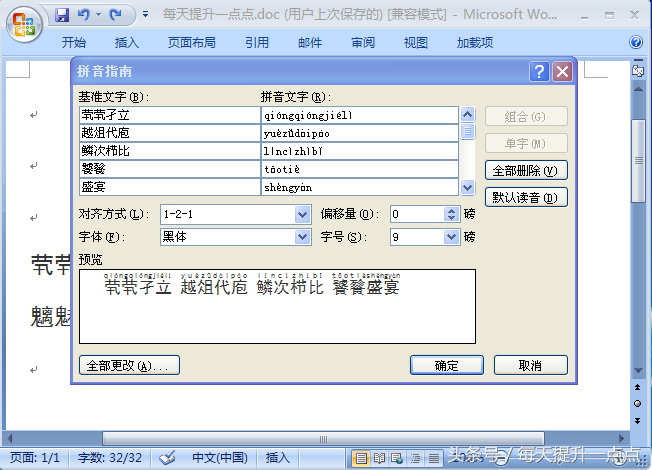The image size is (652, 470).
Task: Click the document vertical scrollbar up arrow
Action: (x=638, y=89)
